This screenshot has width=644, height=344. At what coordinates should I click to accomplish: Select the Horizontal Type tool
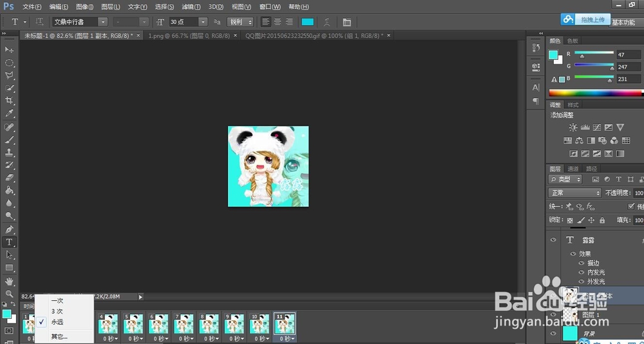pyautogui.click(x=9, y=242)
